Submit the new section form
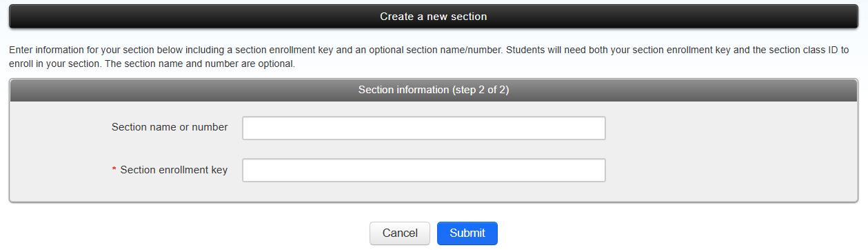 pyautogui.click(x=467, y=233)
